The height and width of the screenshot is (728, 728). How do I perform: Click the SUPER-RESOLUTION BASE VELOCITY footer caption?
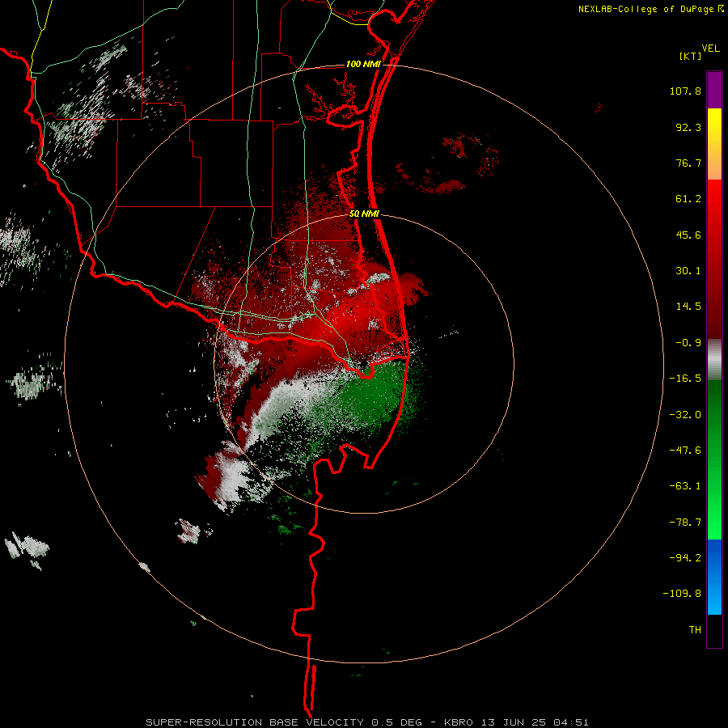click(367, 722)
